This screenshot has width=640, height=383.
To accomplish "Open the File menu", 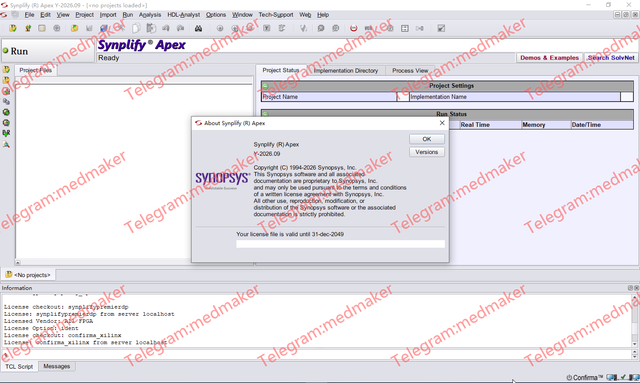I will (29, 15).
